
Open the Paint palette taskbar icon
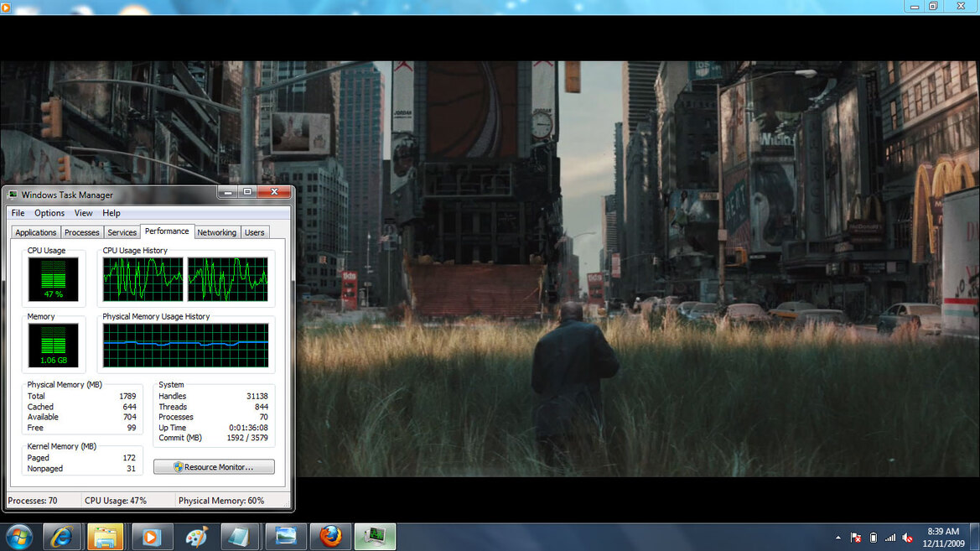pos(196,537)
